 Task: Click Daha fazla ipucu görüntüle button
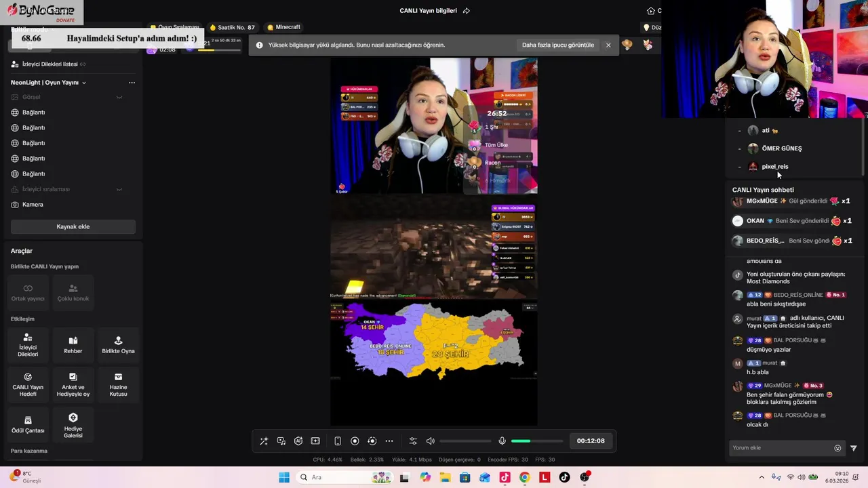[558, 45]
